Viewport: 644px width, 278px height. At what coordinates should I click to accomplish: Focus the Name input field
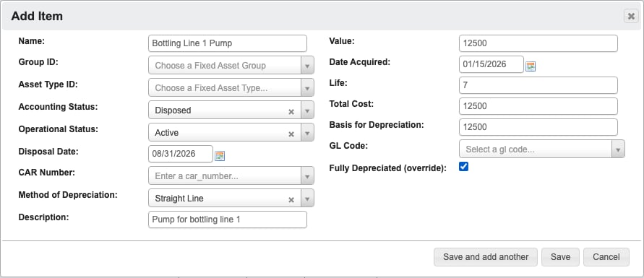228,43
